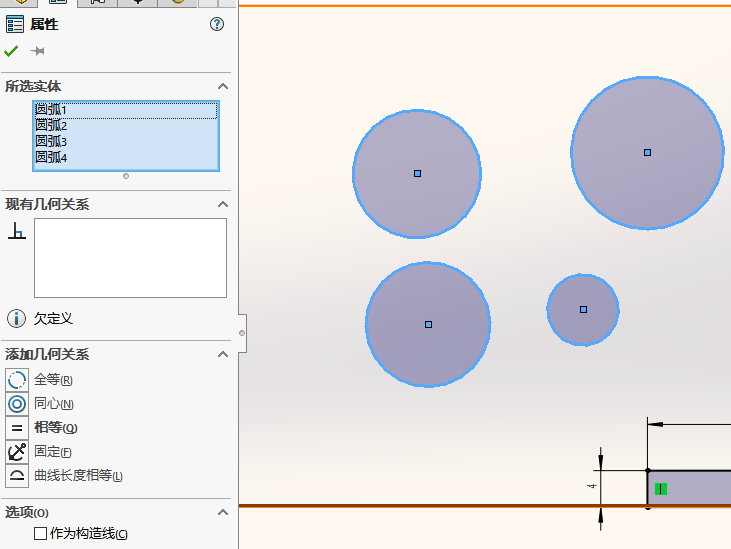This screenshot has height=549, width=731.
Task: Select 圆弧1 in selected entities list
Action: (51, 110)
